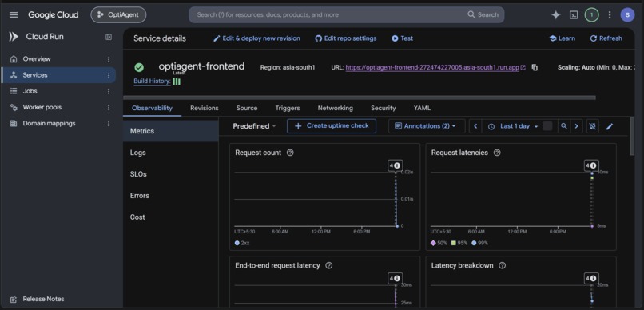Click Edit & deploy new revision
This screenshot has width=644, height=310.
click(x=256, y=38)
